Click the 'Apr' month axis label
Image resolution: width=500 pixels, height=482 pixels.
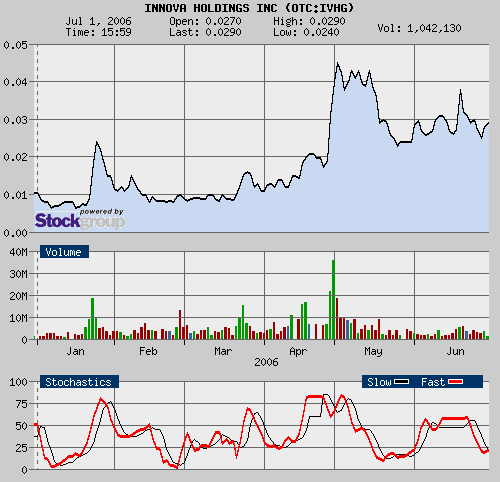[298, 351]
